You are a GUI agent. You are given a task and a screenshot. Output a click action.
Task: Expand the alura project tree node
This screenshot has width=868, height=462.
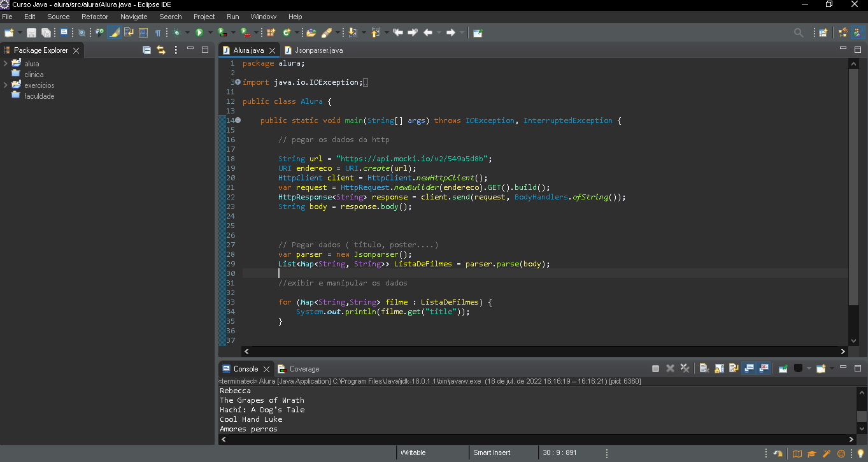5,64
